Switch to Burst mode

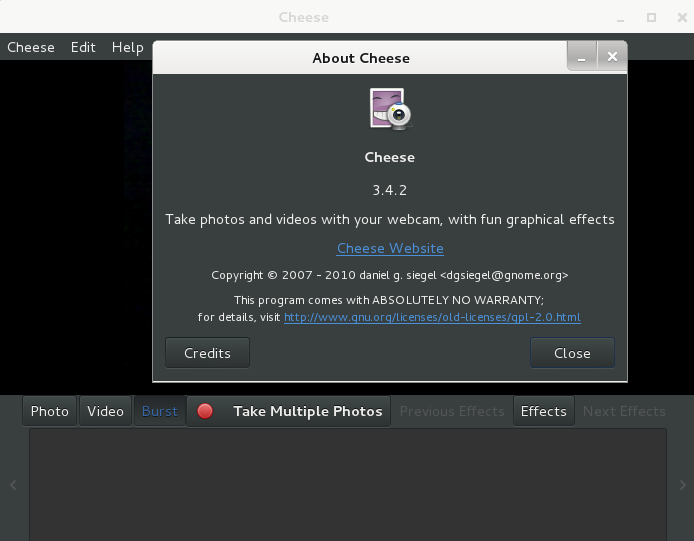[160, 411]
